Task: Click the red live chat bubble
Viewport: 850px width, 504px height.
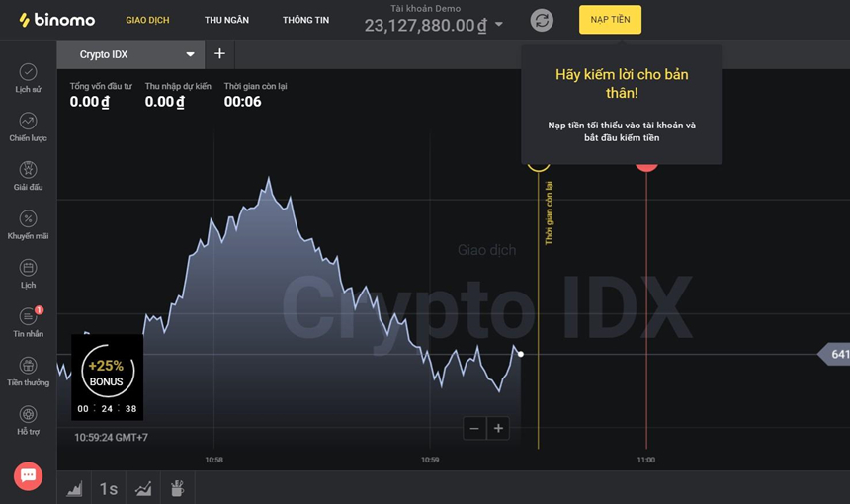Action: pos(28,476)
